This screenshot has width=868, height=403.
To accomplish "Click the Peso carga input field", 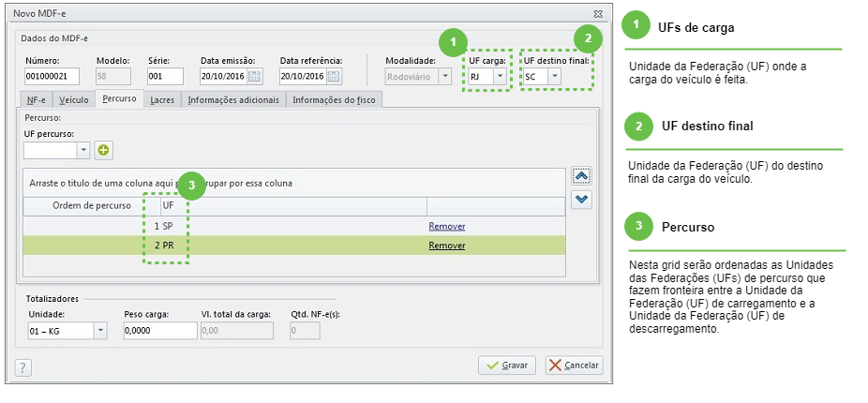I will coord(160,331).
